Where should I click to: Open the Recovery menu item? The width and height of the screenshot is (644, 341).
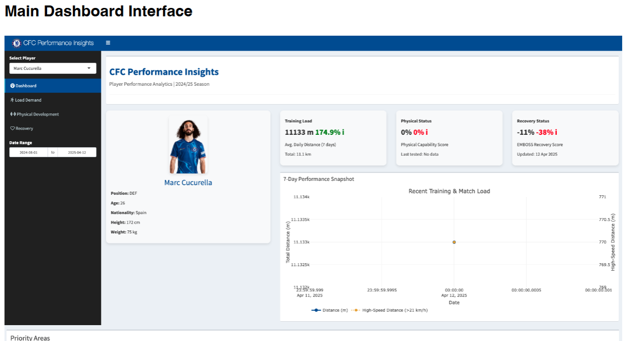[52, 128]
